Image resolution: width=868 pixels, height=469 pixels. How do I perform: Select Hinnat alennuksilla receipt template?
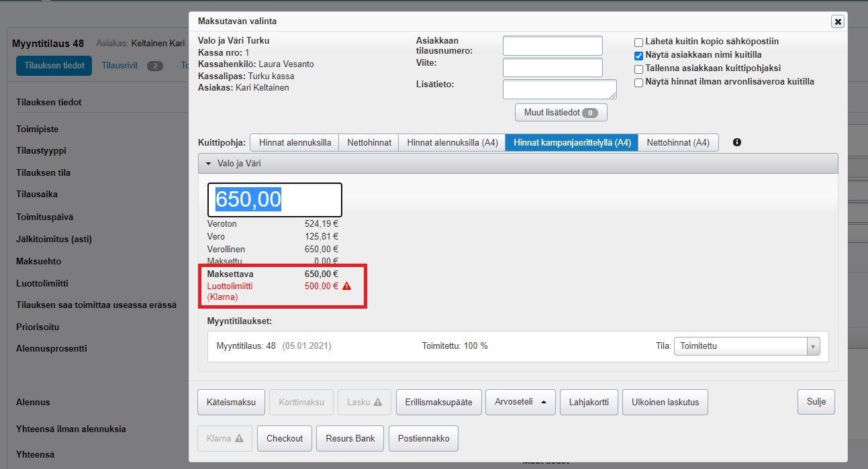pos(295,142)
